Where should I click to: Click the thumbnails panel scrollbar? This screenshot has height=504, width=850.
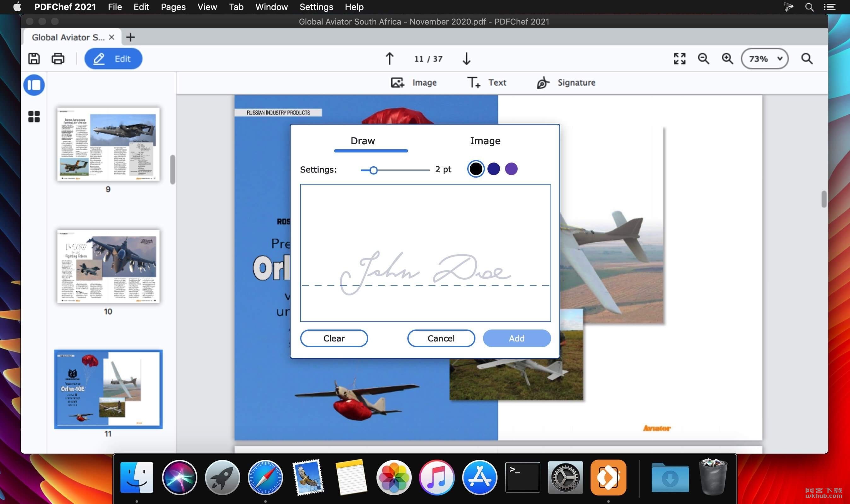click(x=173, y=169)
